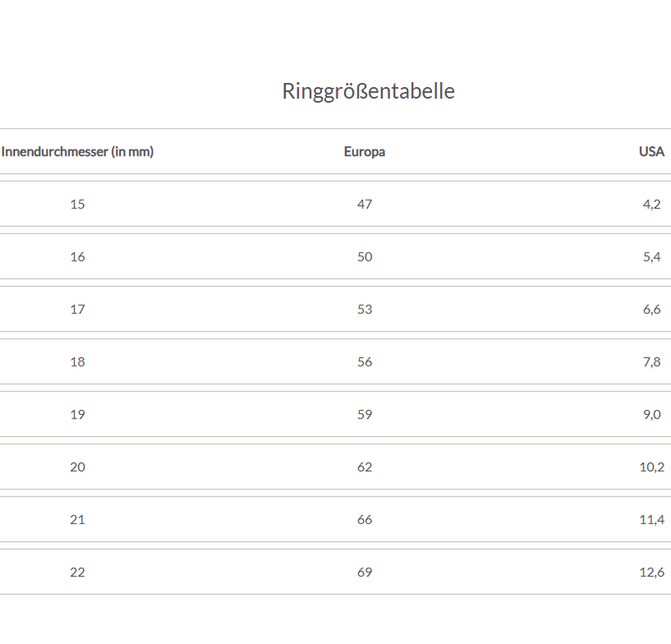This screenshot has height=644, width=671.
Task: Click the USA column header
Action: tap(652, 152)
